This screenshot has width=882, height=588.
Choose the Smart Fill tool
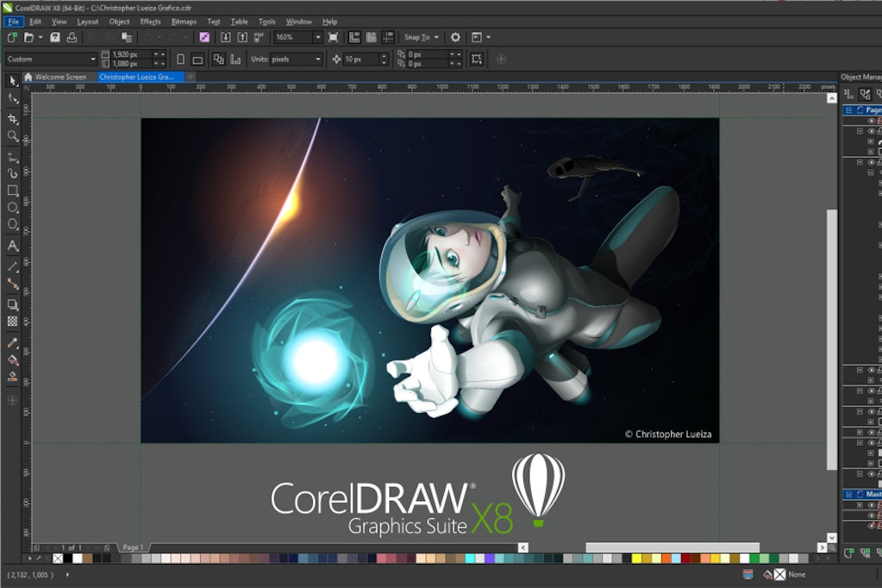(x=12, y=377)
